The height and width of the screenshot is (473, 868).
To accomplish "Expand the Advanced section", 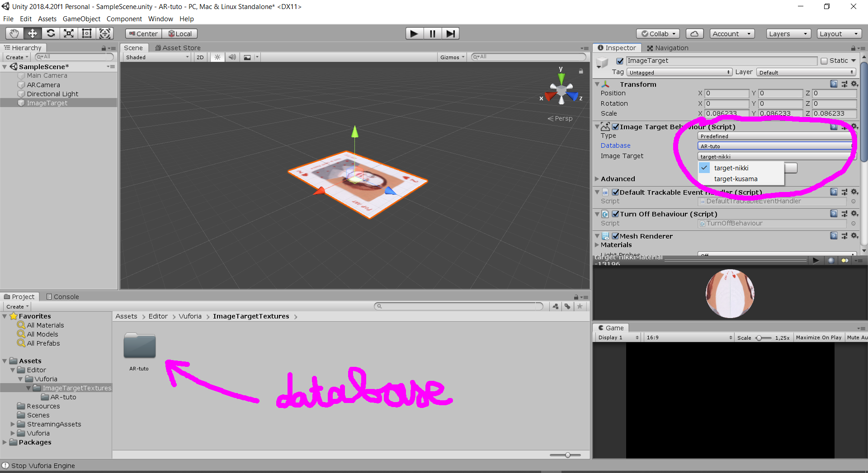I will point(597,179).
